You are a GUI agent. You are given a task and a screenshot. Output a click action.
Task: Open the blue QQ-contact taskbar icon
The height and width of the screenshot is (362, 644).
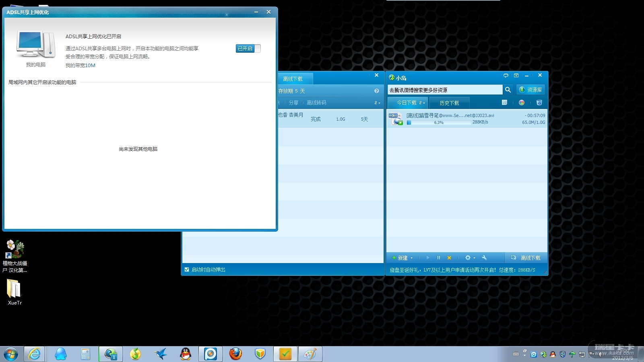[x=61, y=354]
